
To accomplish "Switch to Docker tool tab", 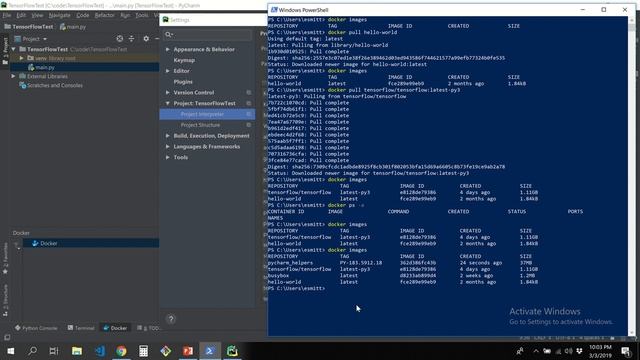I will tap(115, 328).
